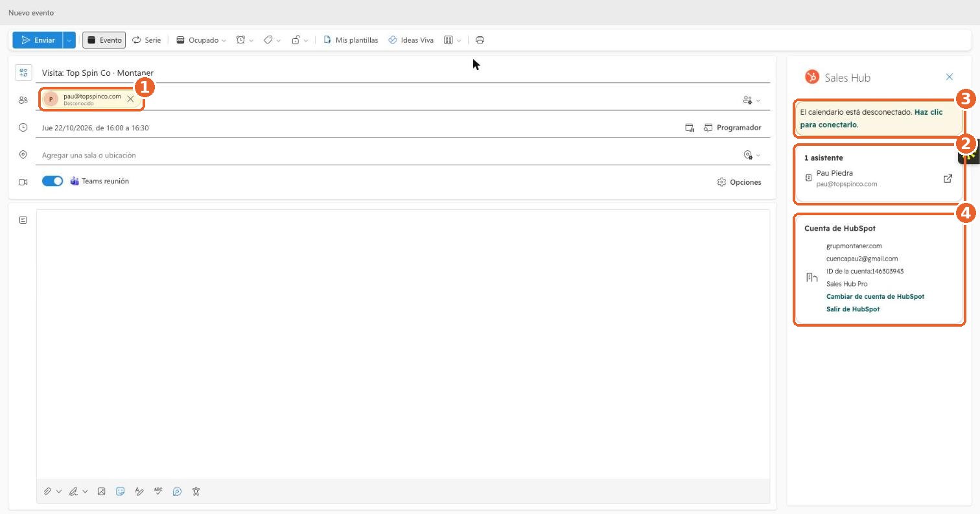Select the Evento toggle button
Screen dimensions: 980x514
(x=104, y=40)
